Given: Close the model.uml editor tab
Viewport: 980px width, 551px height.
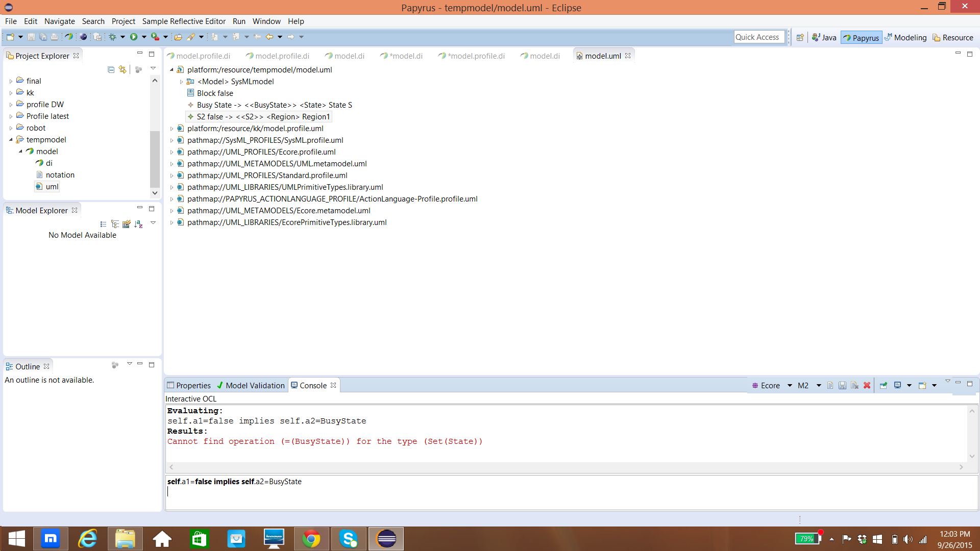Looking at the screenshot, I should (x=628, y=56).
